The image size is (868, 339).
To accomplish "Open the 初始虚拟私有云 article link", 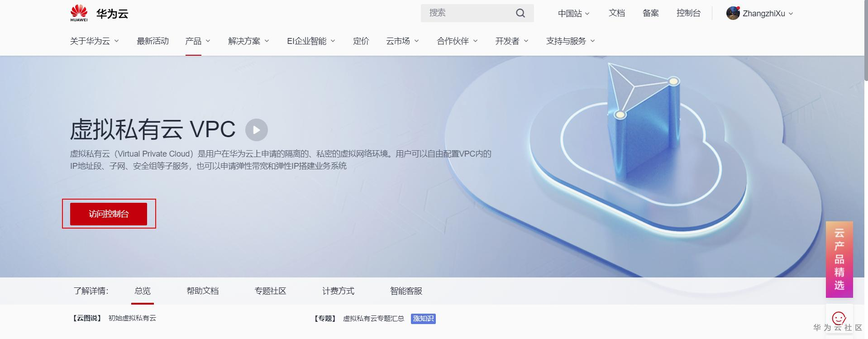I will [x=132, y=318].
